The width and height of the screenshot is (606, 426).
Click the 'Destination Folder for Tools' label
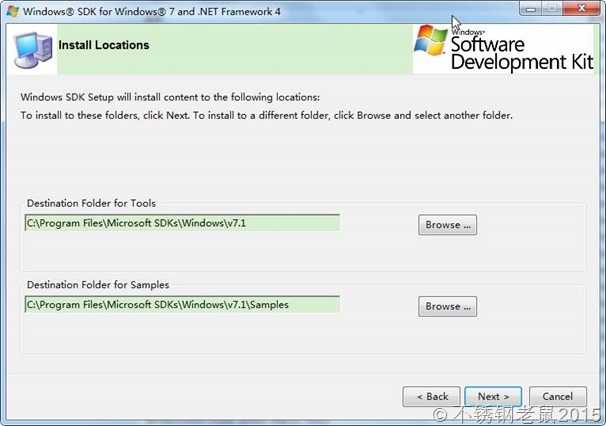[x=91, y=203]
